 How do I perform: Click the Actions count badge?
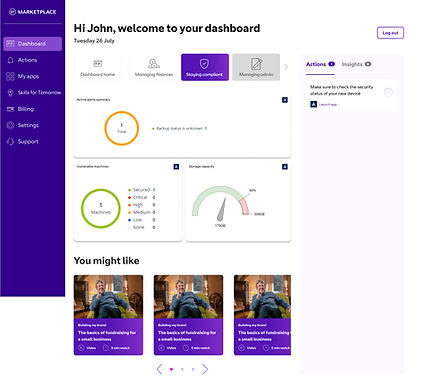(331, 64)
